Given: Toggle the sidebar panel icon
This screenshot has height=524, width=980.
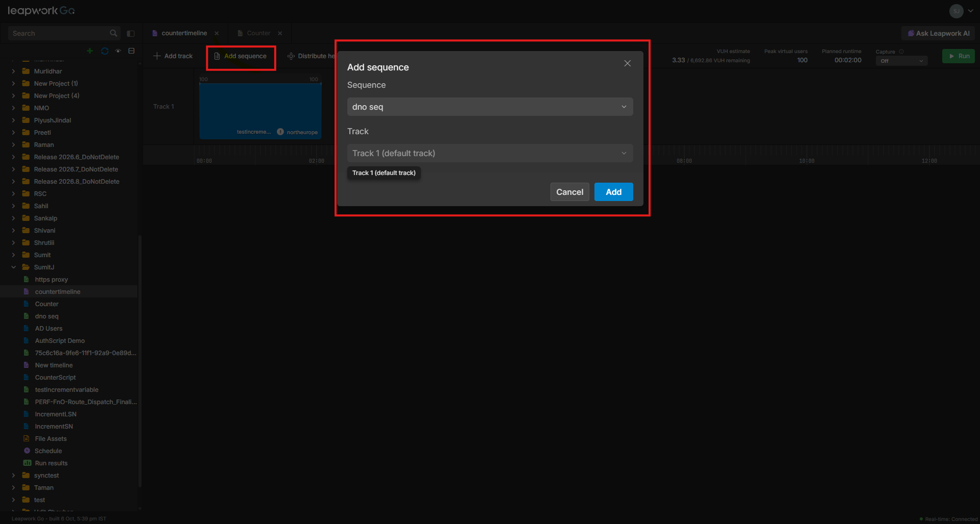Looking at the screenshot, I should 131,34.
